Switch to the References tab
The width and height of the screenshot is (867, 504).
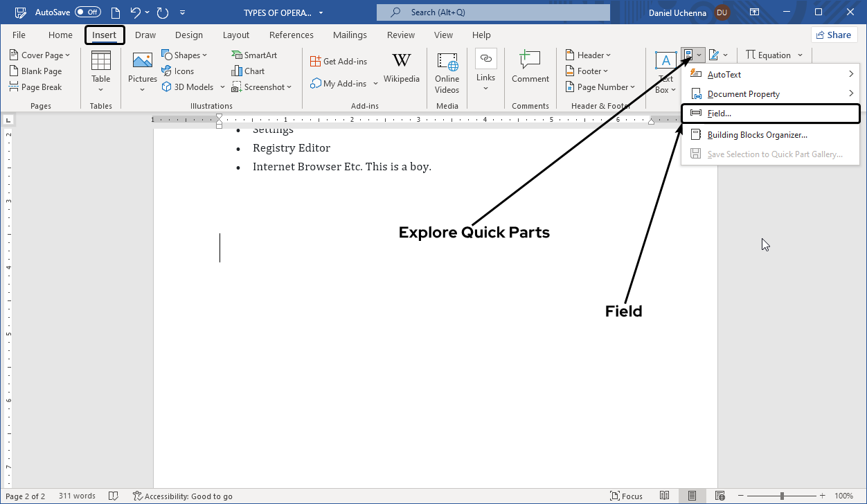[291, 35]
